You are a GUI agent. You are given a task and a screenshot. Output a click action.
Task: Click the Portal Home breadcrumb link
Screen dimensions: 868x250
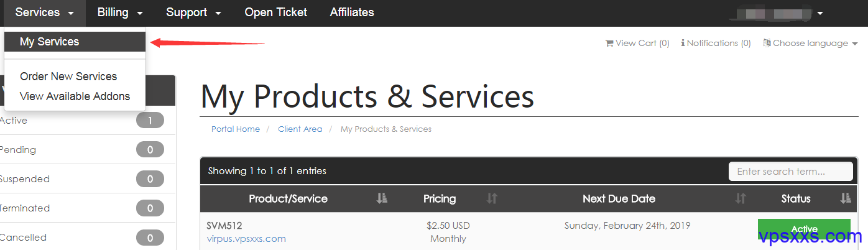tap(236, 129)
